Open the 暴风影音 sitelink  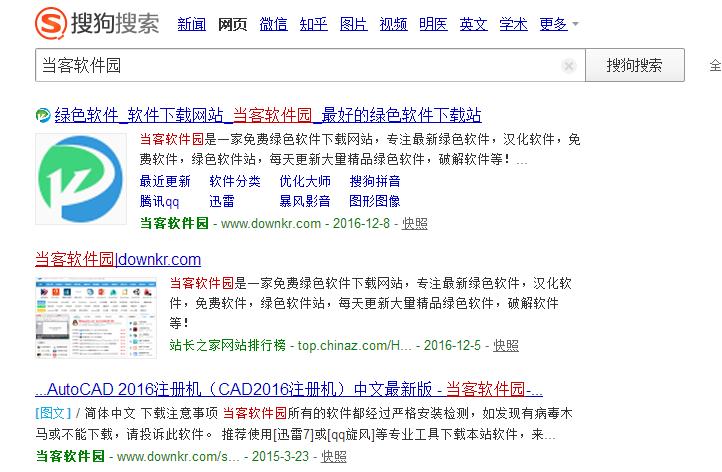[305, 201]
